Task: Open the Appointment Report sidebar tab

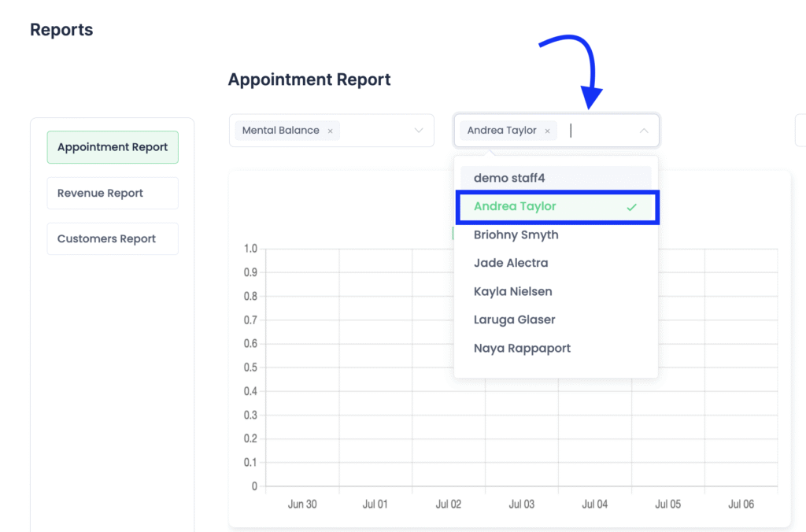Action: [113, 147]
